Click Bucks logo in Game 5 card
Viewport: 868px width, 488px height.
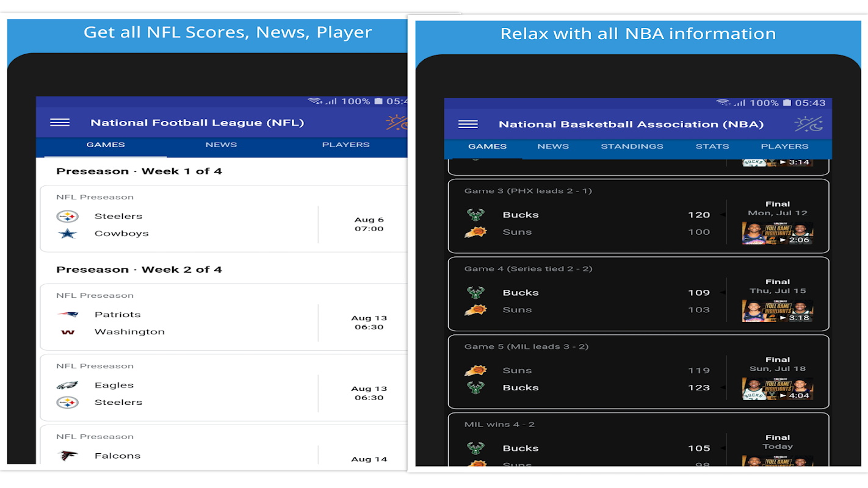476,387
